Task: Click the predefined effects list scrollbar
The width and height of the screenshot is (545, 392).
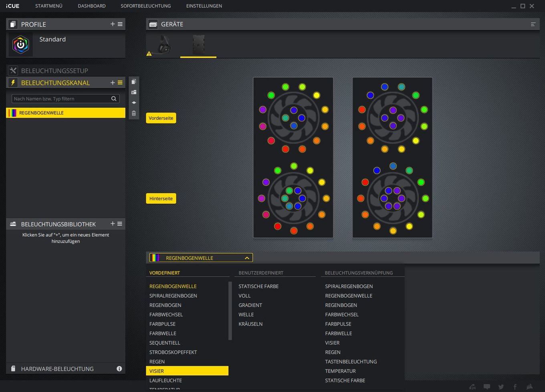Action: [230, 311]
